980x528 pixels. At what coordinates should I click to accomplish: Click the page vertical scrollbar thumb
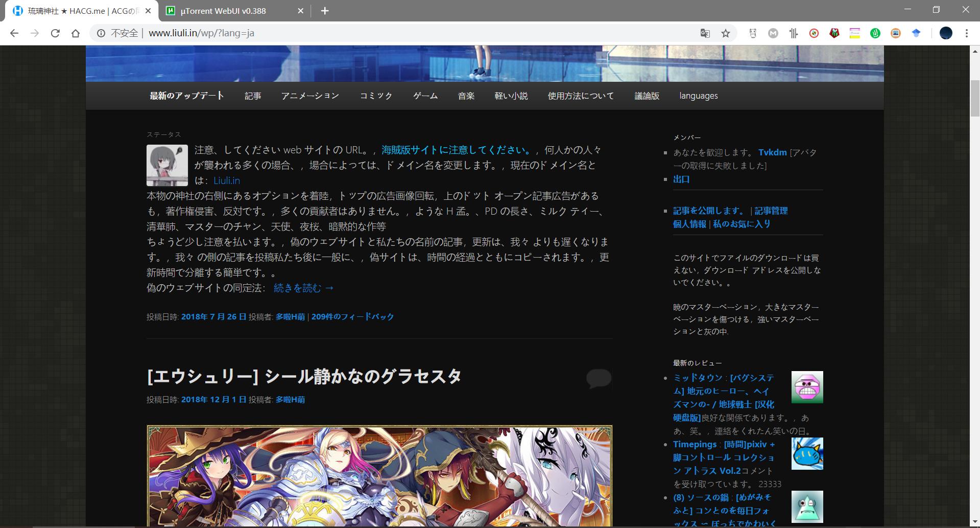tap(975, 98)
